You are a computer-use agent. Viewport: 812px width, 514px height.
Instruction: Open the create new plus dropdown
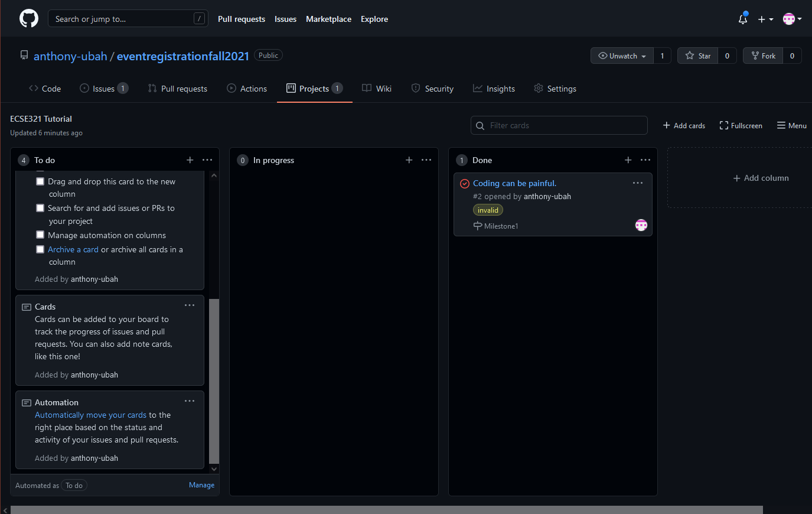pyautogui.click(x=765, y=19)
